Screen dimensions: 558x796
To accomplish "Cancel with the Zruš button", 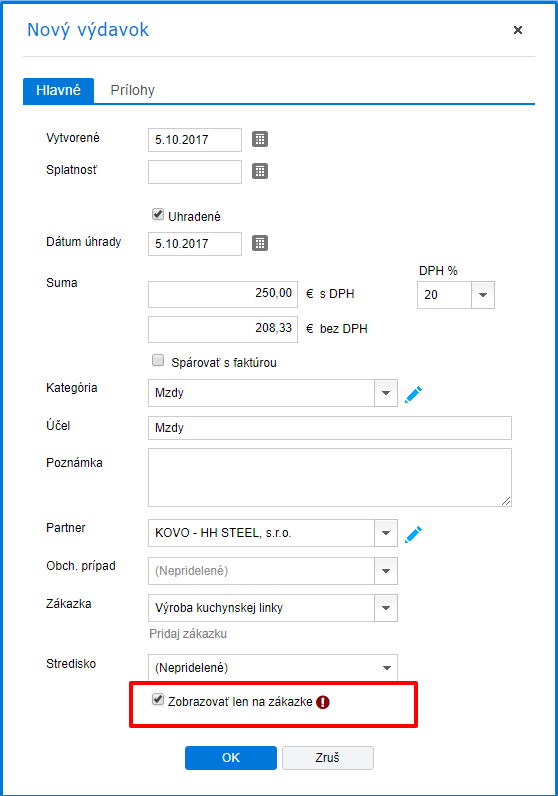I will point(328,757).
